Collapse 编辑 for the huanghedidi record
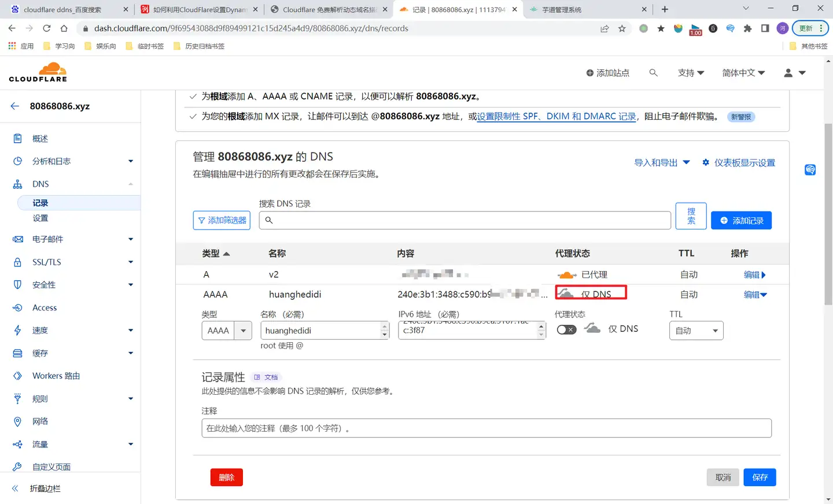This screenshot has height=504, width=833. pyautogui.click(x=755, y=294)
